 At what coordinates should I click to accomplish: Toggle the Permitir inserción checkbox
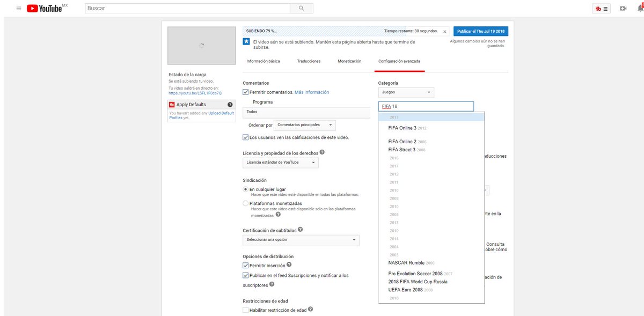[246, 266]
